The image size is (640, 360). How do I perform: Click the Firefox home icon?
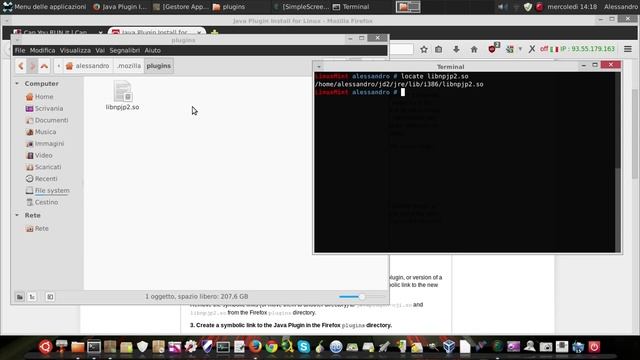474,49
